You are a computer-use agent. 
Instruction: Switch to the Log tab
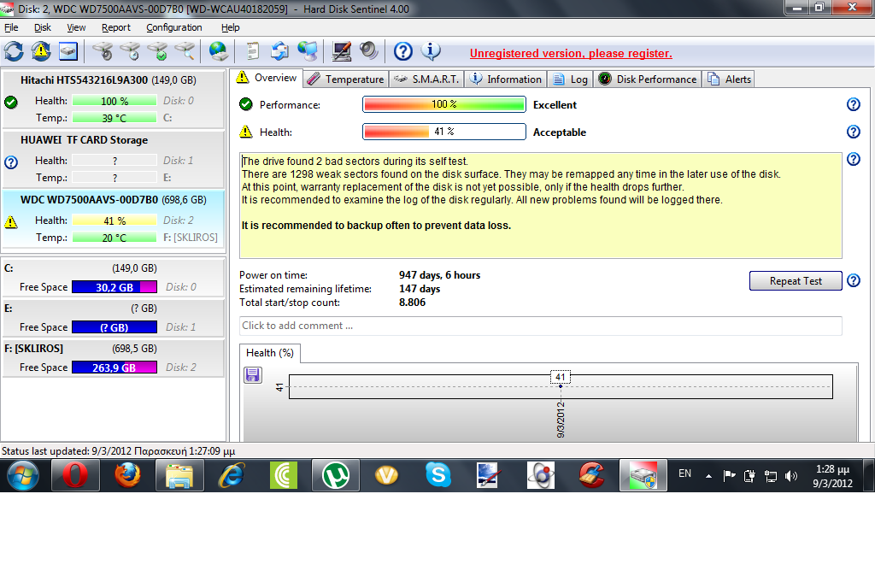(x=570, y=79)
